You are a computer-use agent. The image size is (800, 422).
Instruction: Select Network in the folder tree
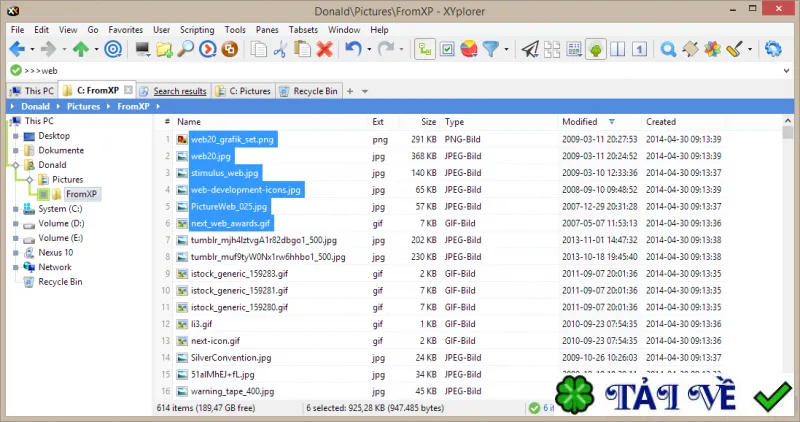point(55,267)
